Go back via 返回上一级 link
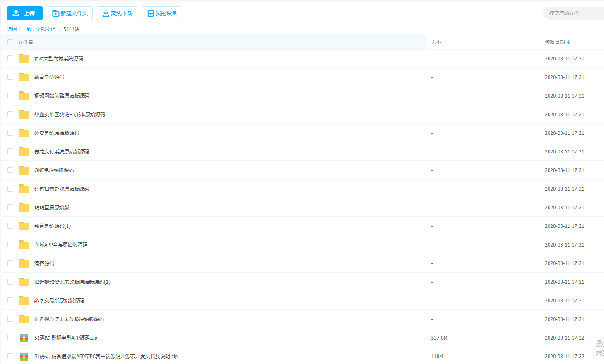Image resolution: width=604 pixels, height=364 pixels. (19, 29)
